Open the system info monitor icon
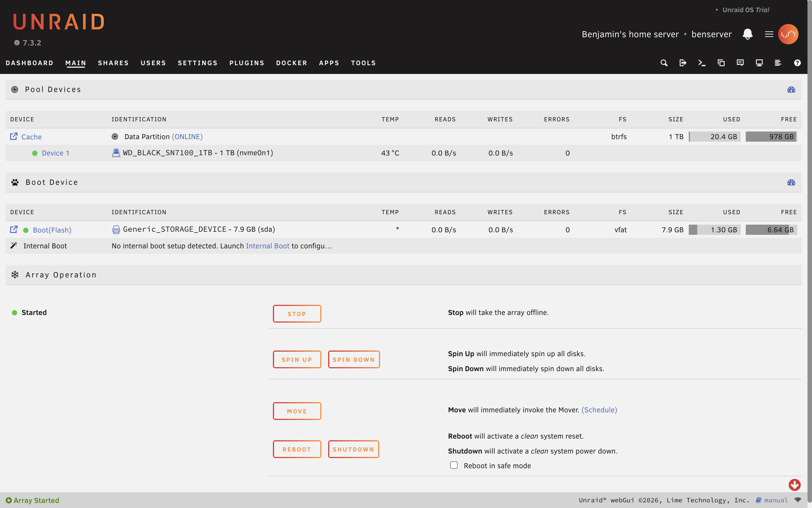The height and width of the screenshot is (508, 812). coord(759,63)
